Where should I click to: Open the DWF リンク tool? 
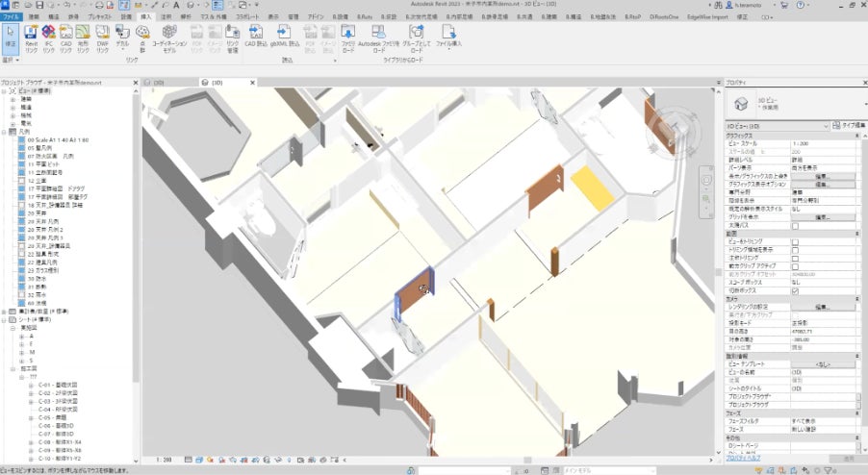point(103,36)
